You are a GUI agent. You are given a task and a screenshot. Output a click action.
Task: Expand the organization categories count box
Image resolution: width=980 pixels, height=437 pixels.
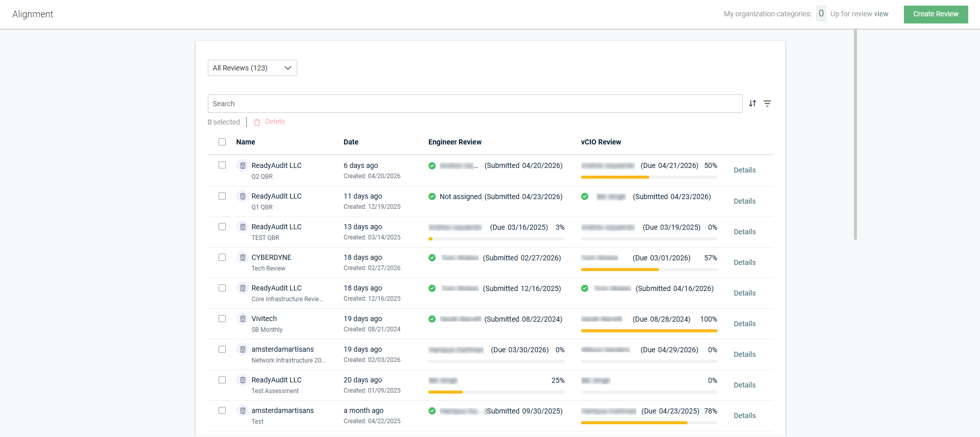pos(821,14)
